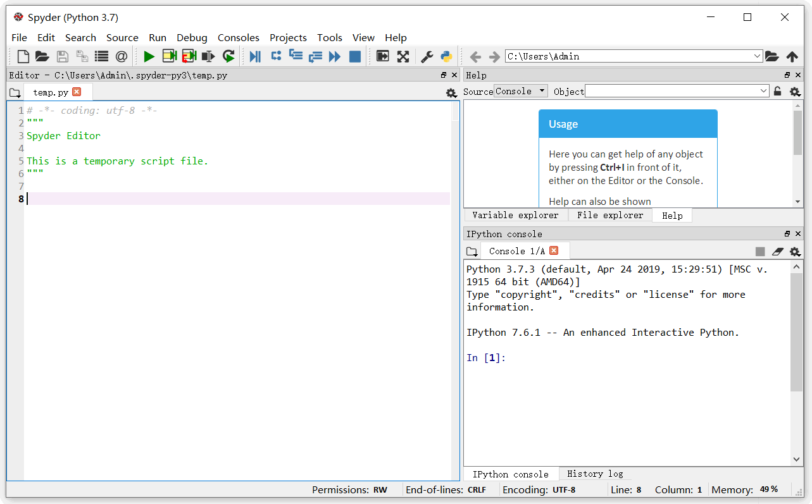Close the Console 1/A tab

[554, 250]
